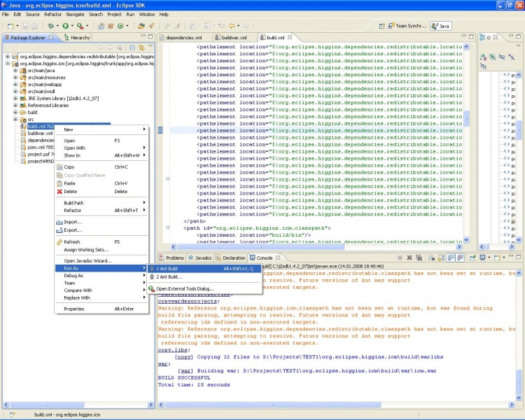Open the Declaration view tab
Image resolution: width=525 pixels, height=420 pixels.
click(231, 258)
